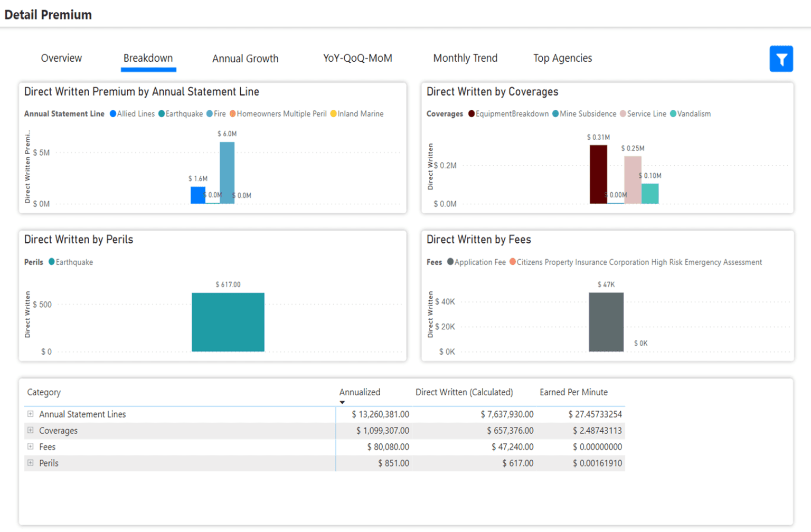Click the Inland Marine legend dot
Image resolution: width=811 pixels, height=532 pixels.
point(333,114)
